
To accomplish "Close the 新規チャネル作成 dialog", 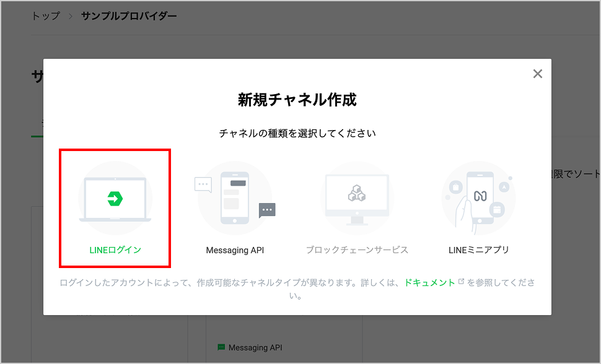I will pyautogui.click(x=538, y=74).
